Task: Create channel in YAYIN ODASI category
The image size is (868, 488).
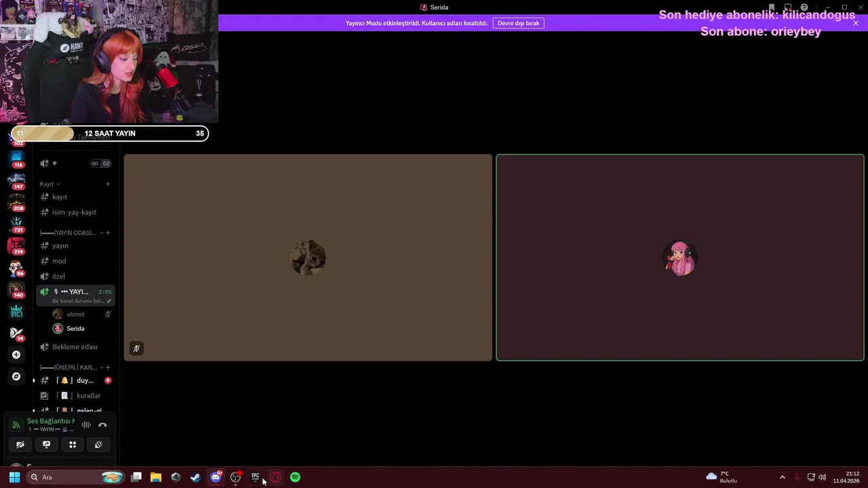Action: coord(108,233)
